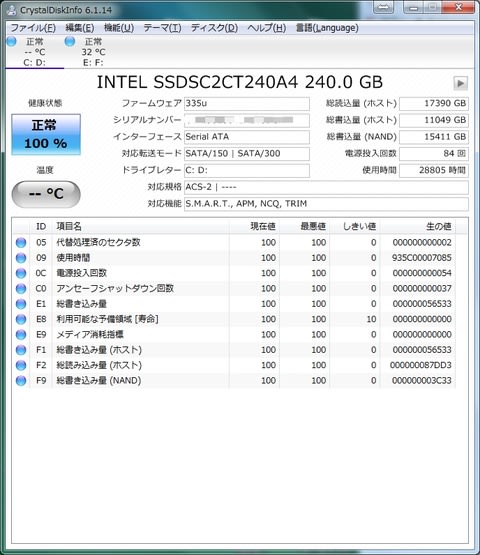Screen dimensions: 480x555
Task: Select the 総書き込み量 (NAND) row name
Action: pyautogui.click(x=99, y=381)
